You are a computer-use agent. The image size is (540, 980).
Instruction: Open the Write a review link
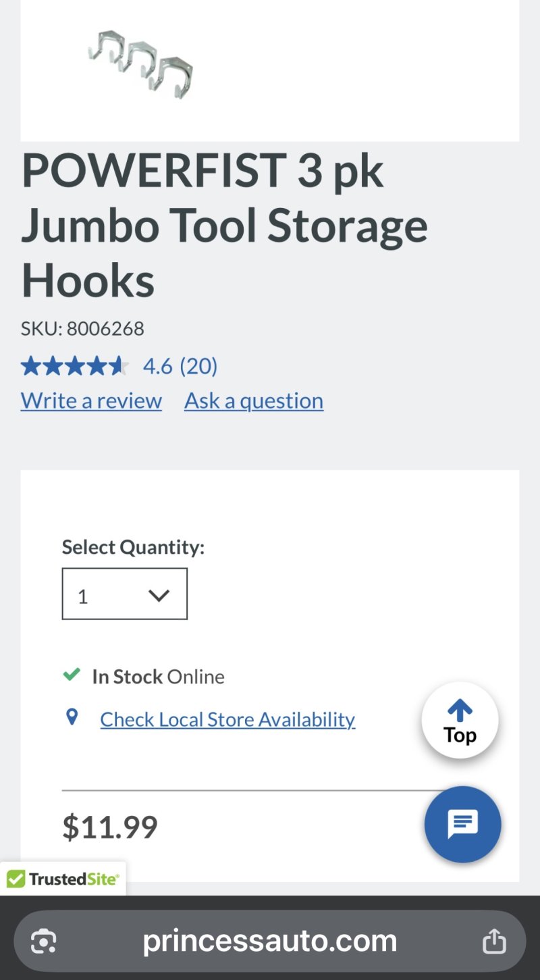point(91,401)
